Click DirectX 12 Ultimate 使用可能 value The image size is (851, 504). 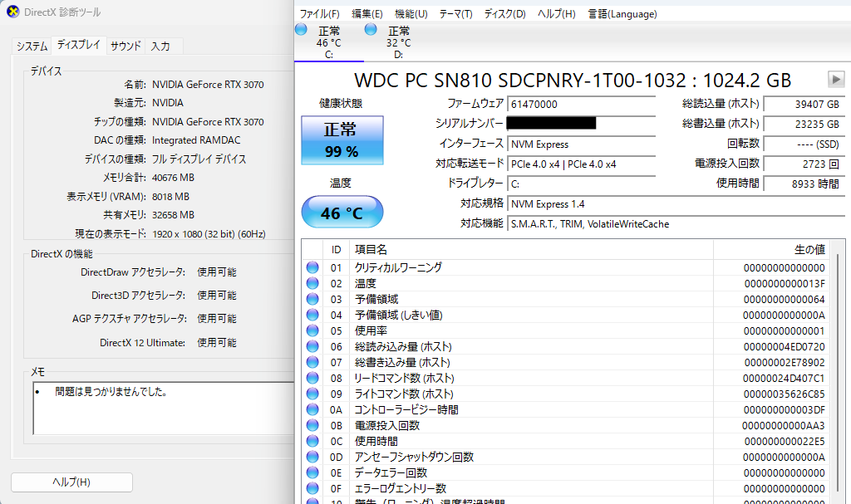[217, 342]
